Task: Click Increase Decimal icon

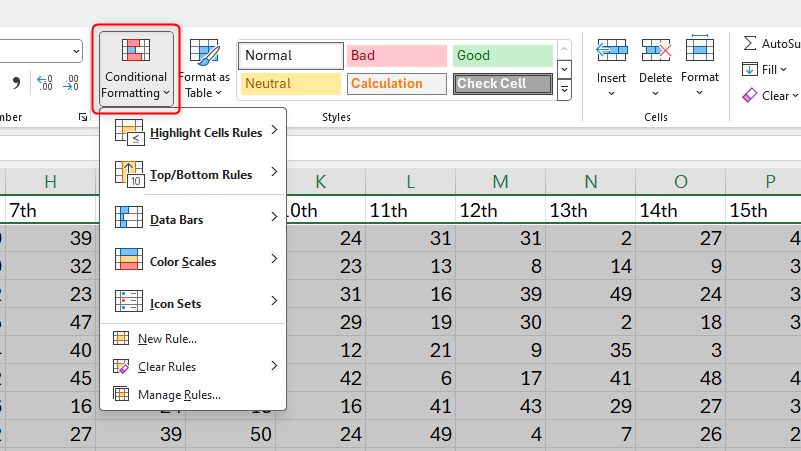Action: (44, 83)
